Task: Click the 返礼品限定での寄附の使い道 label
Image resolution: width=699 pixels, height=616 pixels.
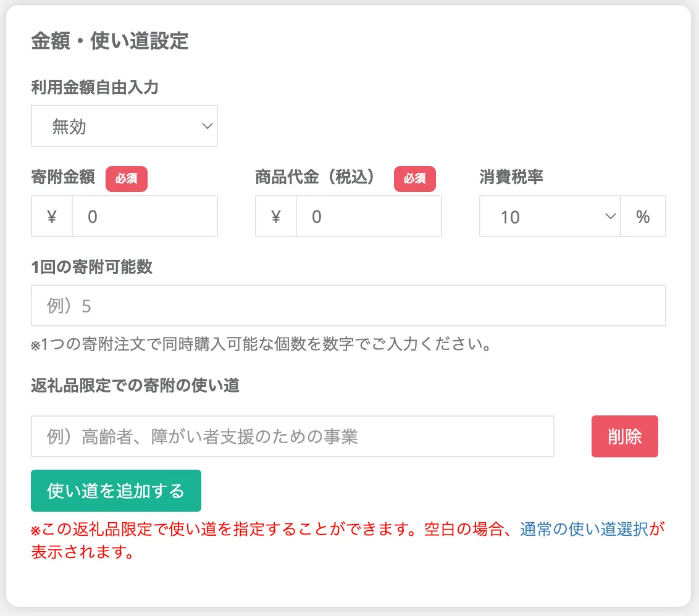Action: pos(135,385)
